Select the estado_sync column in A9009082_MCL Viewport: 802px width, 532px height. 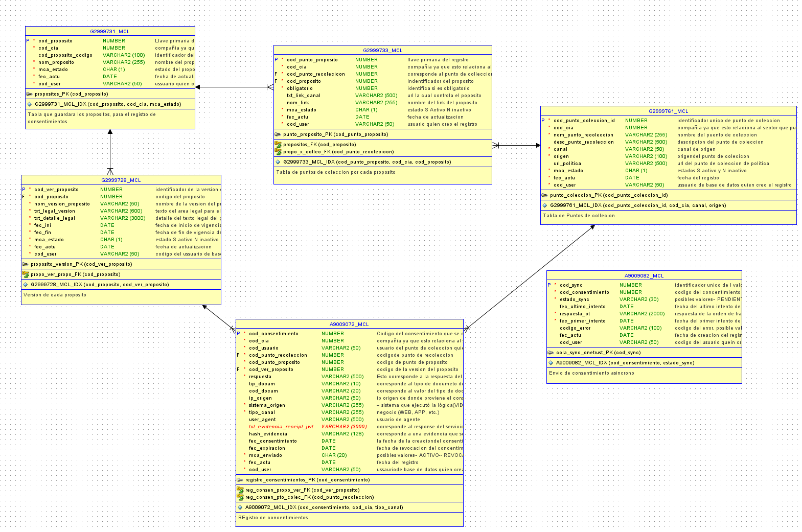pyautogui.click(x=644, y=299)
